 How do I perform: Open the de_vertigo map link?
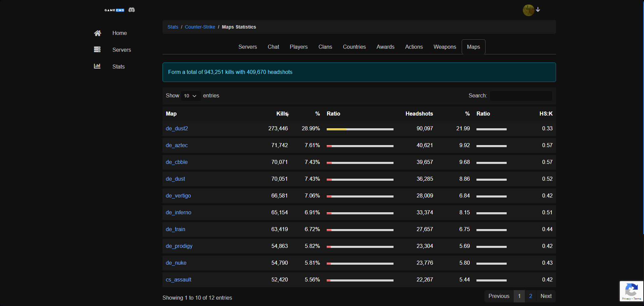click(178, 195)
